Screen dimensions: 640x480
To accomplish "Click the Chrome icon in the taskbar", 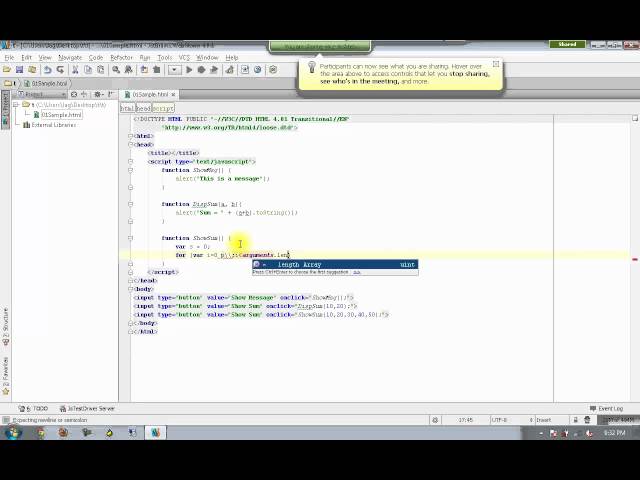I will click(x=40, y=433).
